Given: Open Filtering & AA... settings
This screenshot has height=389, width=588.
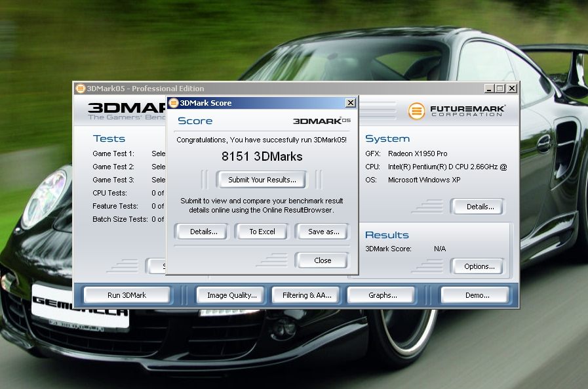Looking at the screenshot, I should (306, 295).
